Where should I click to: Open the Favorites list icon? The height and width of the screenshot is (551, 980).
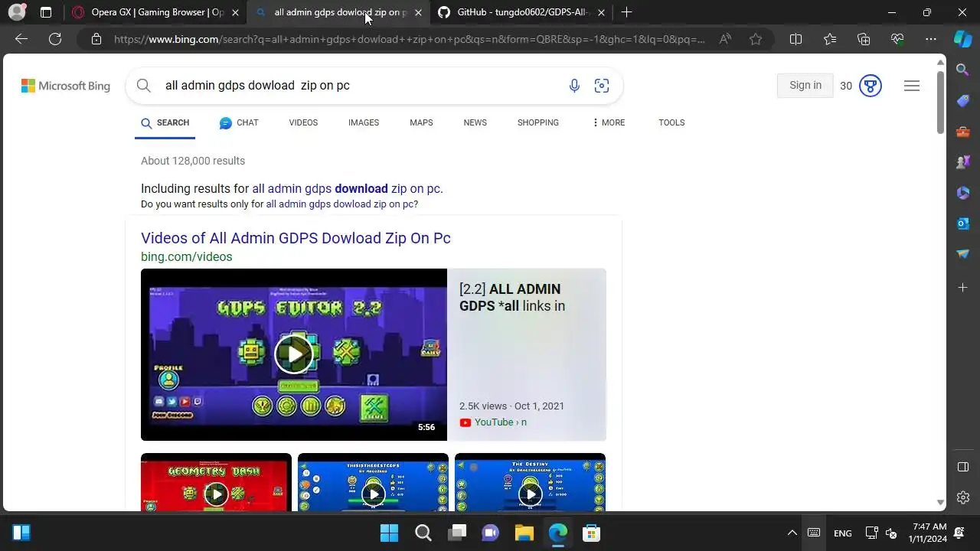point(830,39)
